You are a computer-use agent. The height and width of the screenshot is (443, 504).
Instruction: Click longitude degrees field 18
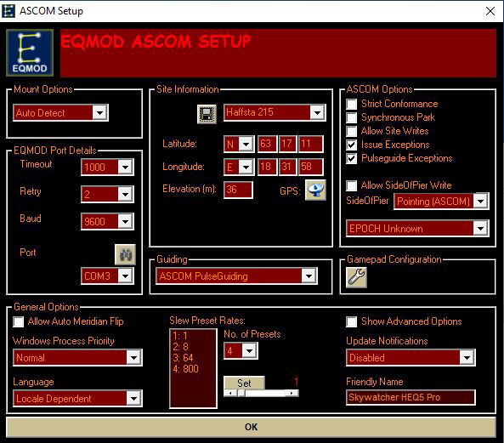click(267, 167)
